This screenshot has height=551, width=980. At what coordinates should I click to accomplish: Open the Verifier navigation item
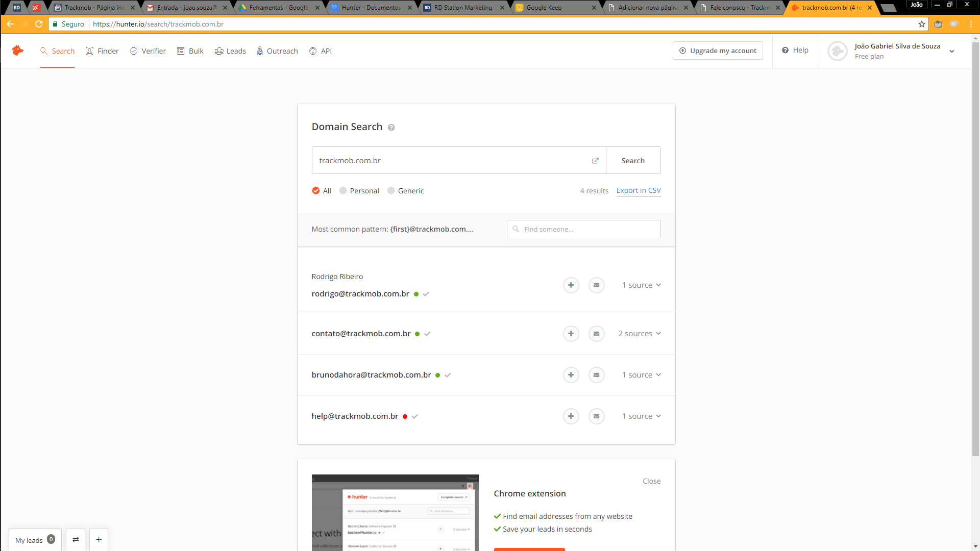click(x=148, y=51)
